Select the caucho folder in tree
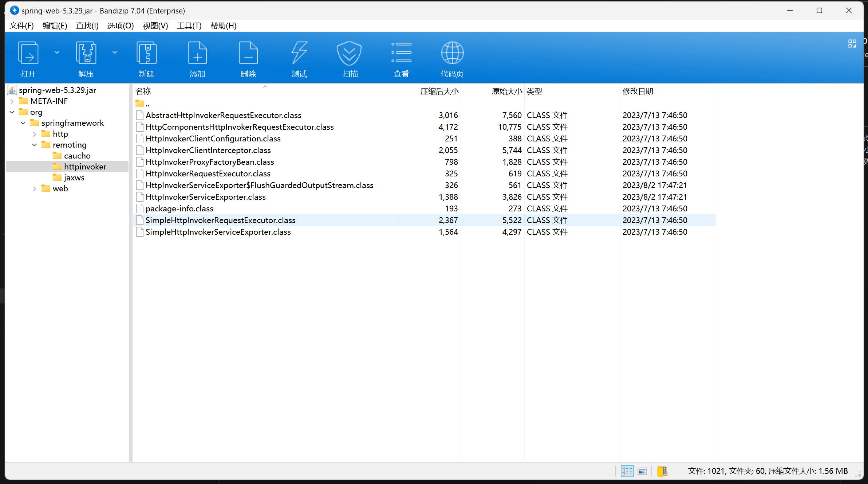Viewport: 868px width, 484px height. (x=77, y=156)
